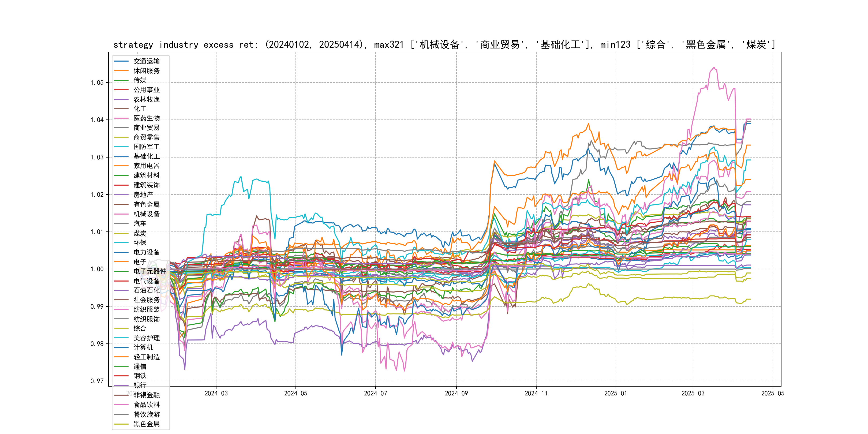Select the 综合 legend label
The image size is (868, 434).
click(140, 328)
